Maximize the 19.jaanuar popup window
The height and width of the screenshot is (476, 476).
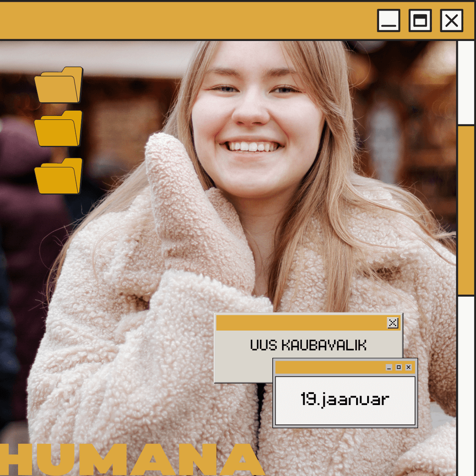pos(398,367)
